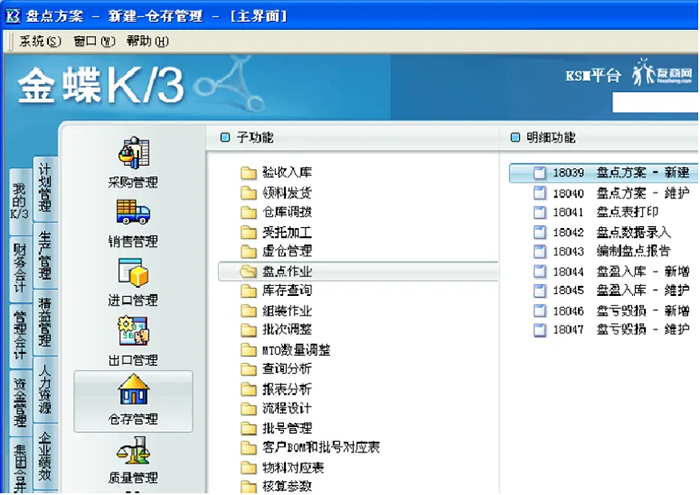Open 18043 编制盘点报告
Image resolution: width=700 pixels, height=495 pixels.
(x=603, y=251)
